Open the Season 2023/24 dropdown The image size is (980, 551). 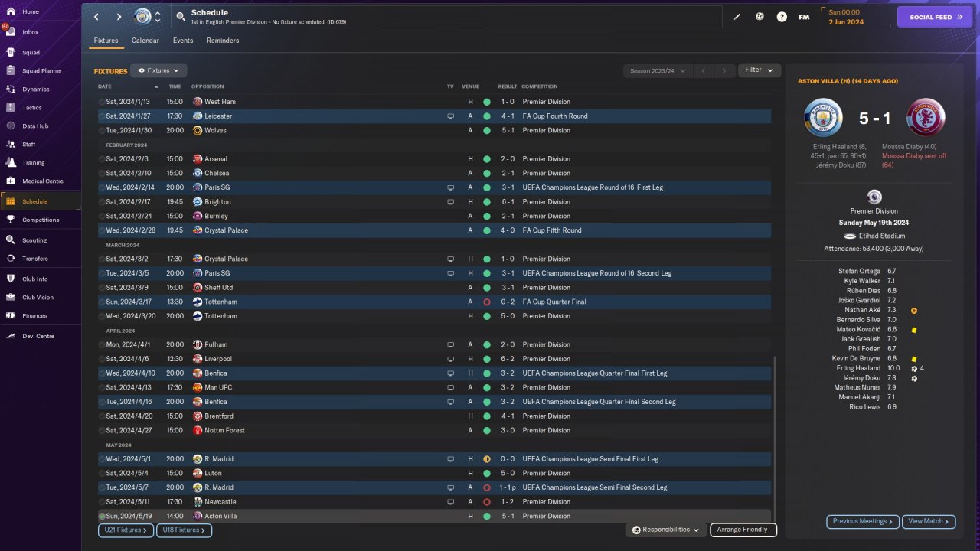click(657, 71)
